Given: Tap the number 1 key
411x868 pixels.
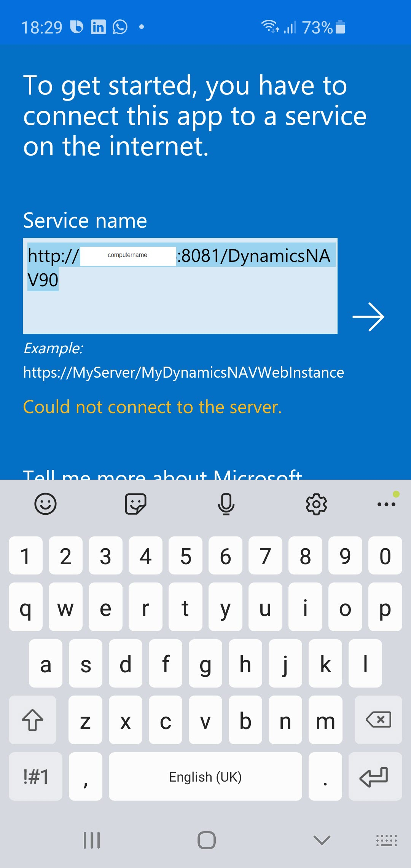Looking at the screenshot, I should (x=25, y=555).
